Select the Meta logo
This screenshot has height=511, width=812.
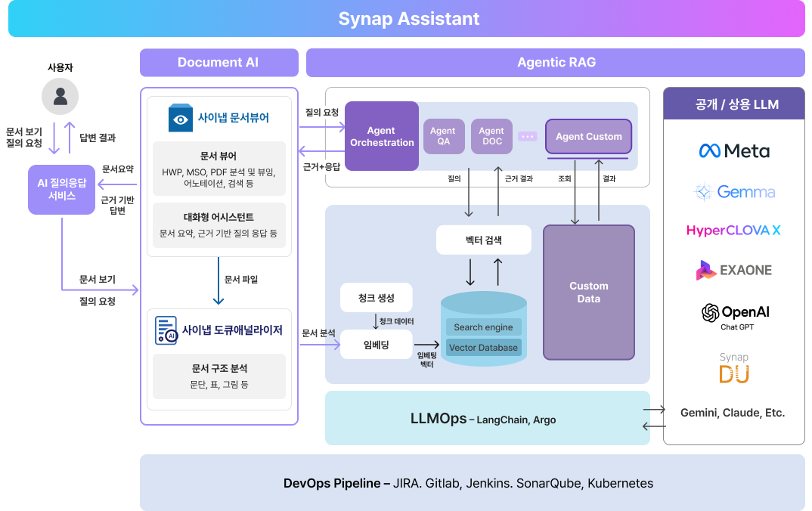click(x=733, y=151)
